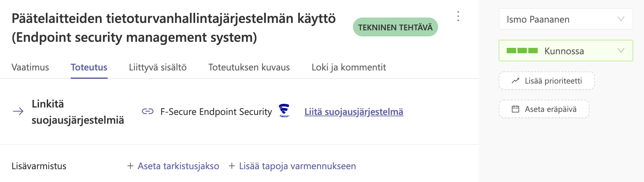Open the Kunnossa status dropdown
Screen dimensions: 644x182
click(x=566, y=51)
